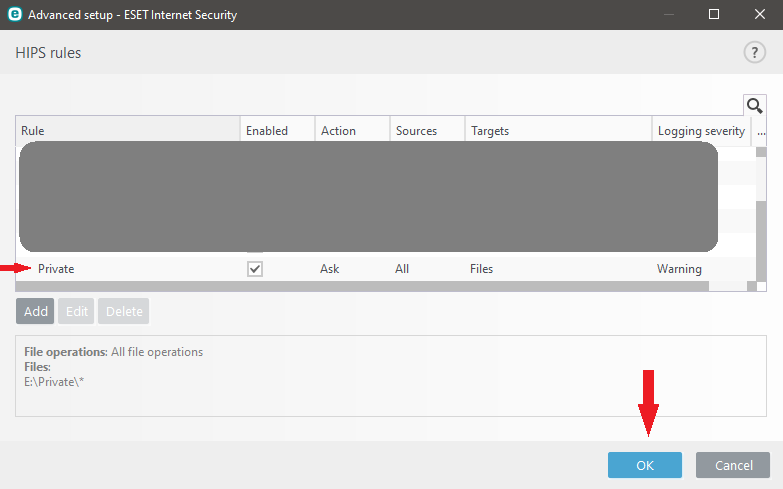The height and width of the screenshot is (489, 783).
Task: Click the Targets column header
Action: pos(557,131)
